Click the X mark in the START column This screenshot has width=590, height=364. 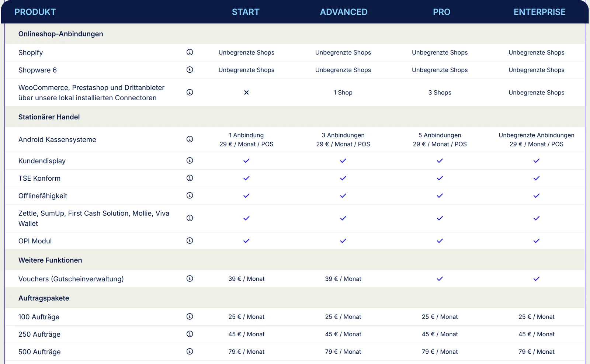click(246, 93)
